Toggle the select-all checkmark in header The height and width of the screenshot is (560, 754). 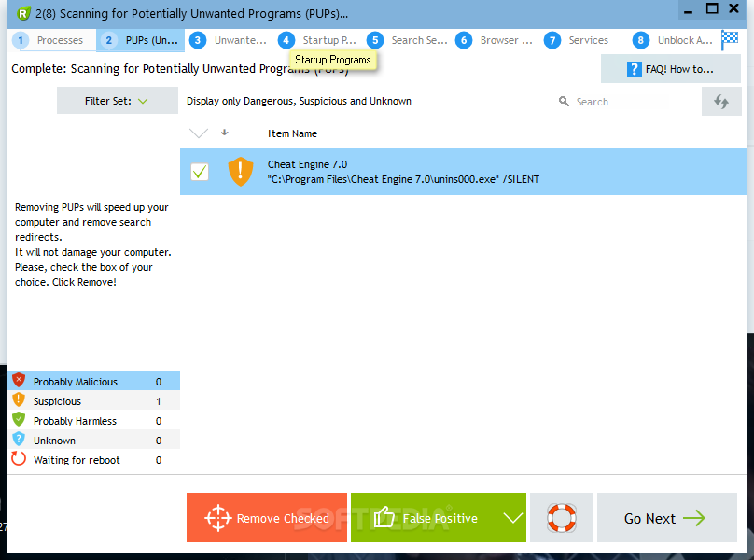(199, 133)
